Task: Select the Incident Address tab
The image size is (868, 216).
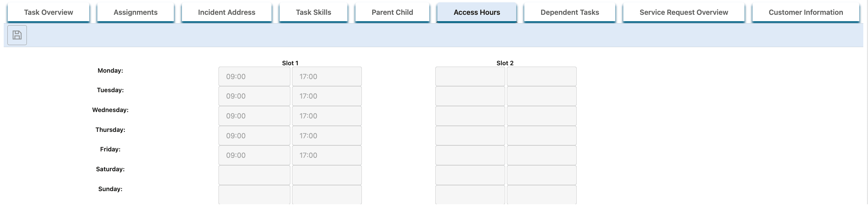Action: point(227,12)
